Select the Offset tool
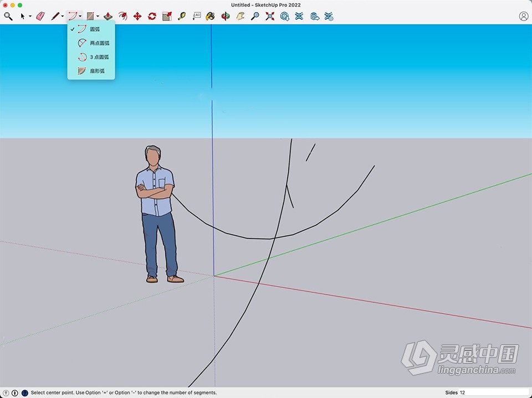The image size is (532, 398). click(x=122, y=16)
